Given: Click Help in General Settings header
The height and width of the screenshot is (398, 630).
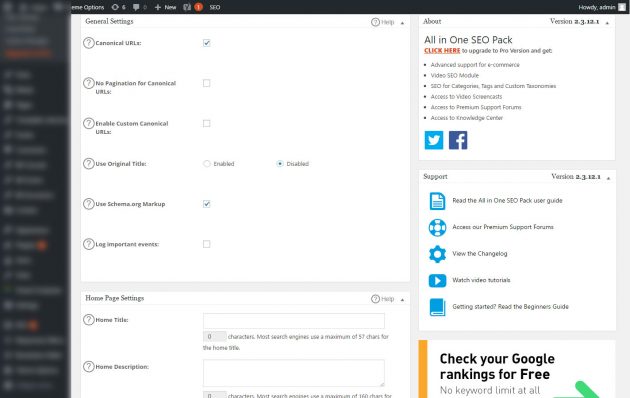Looking at the screenshot, I should 382,22.
